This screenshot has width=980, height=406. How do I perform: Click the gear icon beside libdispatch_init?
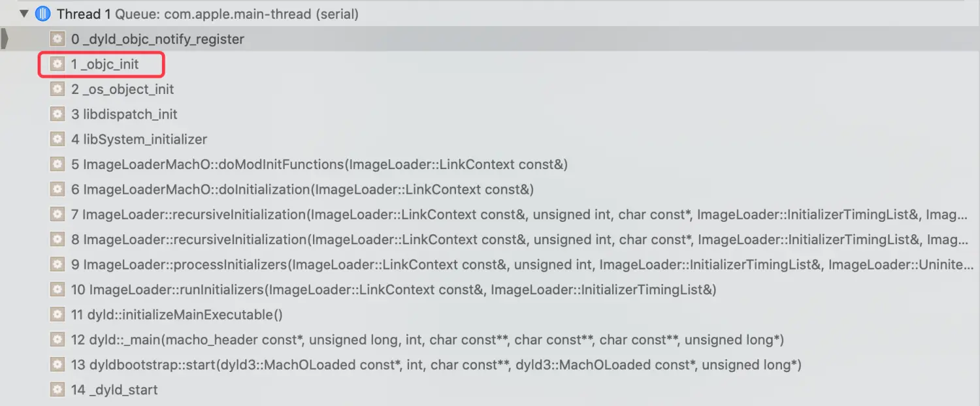[57, 114]
